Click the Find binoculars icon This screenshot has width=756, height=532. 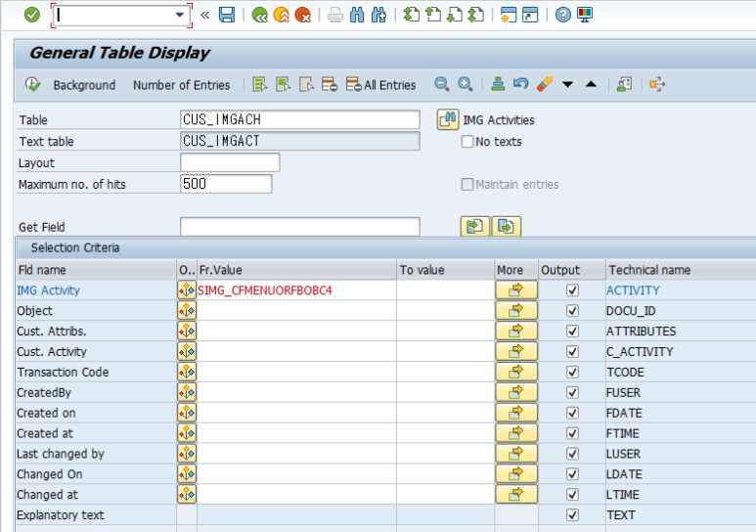point(357,15)
